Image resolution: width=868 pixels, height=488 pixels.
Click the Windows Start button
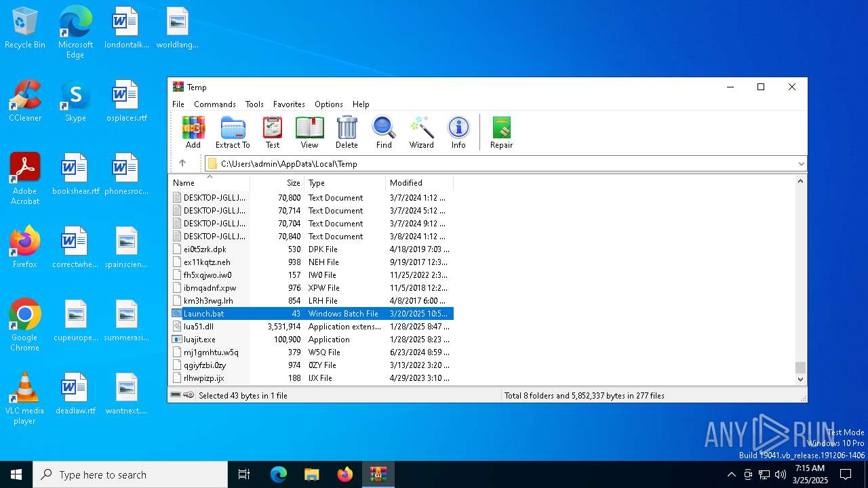click(16, 474)
